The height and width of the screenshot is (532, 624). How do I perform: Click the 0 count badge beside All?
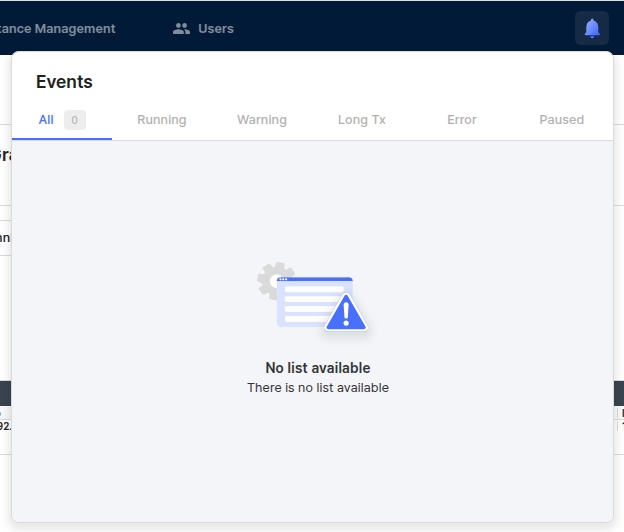pyautogui.click(x=74, y=120)
